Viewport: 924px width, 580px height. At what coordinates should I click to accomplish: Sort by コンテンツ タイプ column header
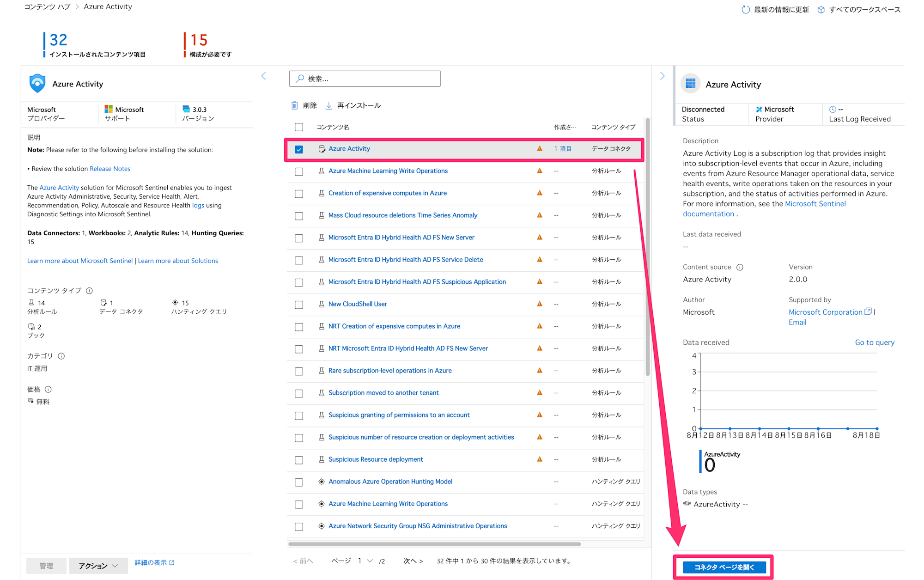point(613,127)
